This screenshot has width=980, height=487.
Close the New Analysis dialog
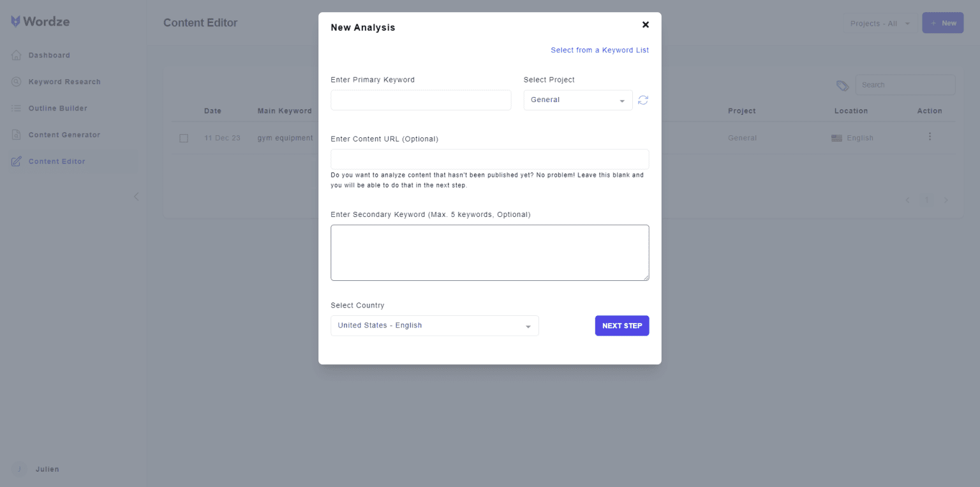coord(645,25)
